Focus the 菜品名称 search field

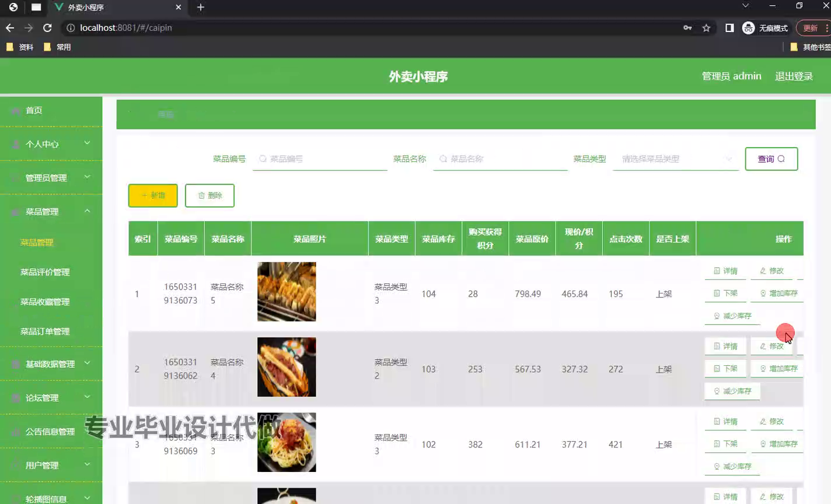500,159
